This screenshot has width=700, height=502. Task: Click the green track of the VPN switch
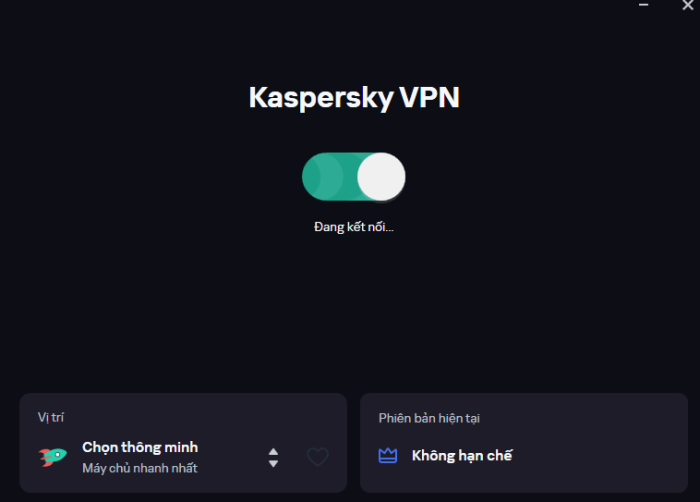[324, 177]
